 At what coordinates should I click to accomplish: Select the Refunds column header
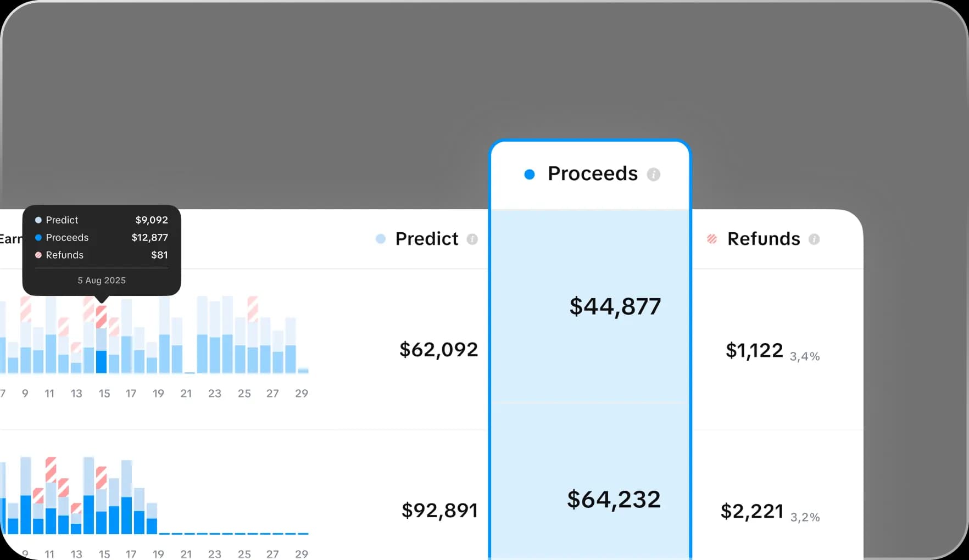[764, 239]
